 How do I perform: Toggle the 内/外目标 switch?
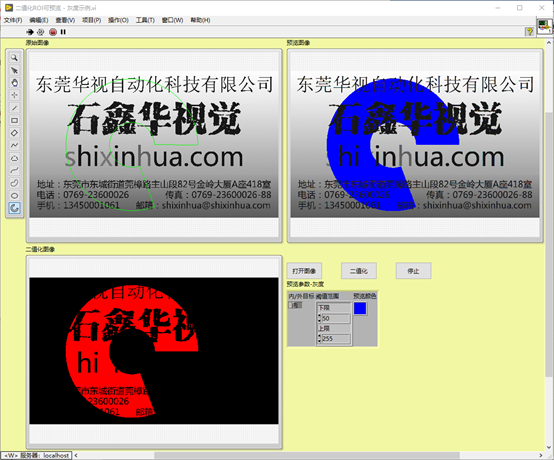tap(295, 305)
